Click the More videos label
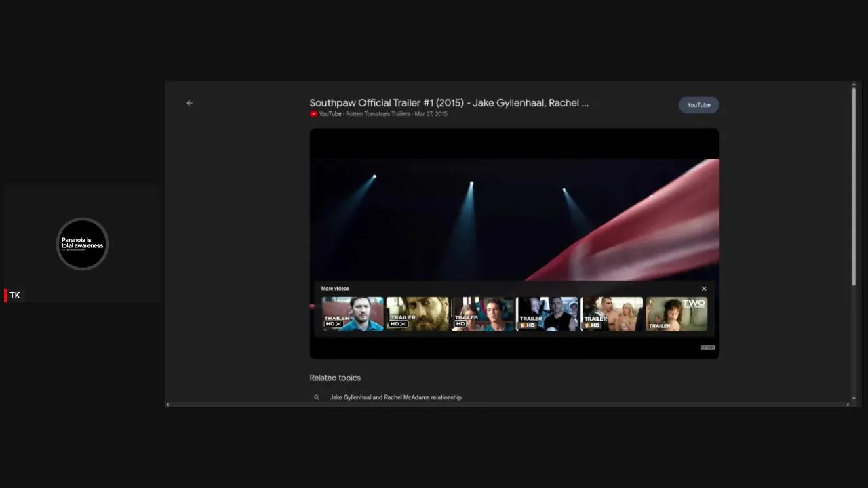Screen dimensions: 868x488 point(335,289)
